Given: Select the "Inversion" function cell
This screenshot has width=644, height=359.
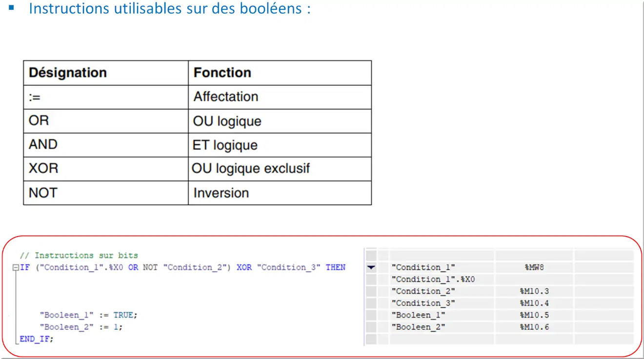Looking at the screenshot, I should (280, 193).
